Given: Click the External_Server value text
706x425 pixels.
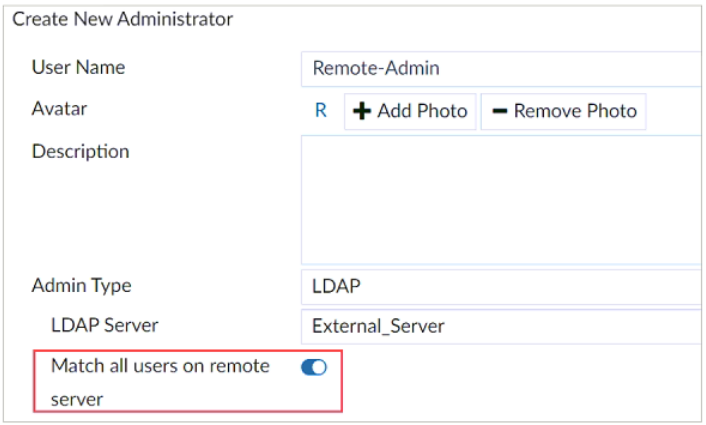Looking at the screenshot, I should click(378, 326).
